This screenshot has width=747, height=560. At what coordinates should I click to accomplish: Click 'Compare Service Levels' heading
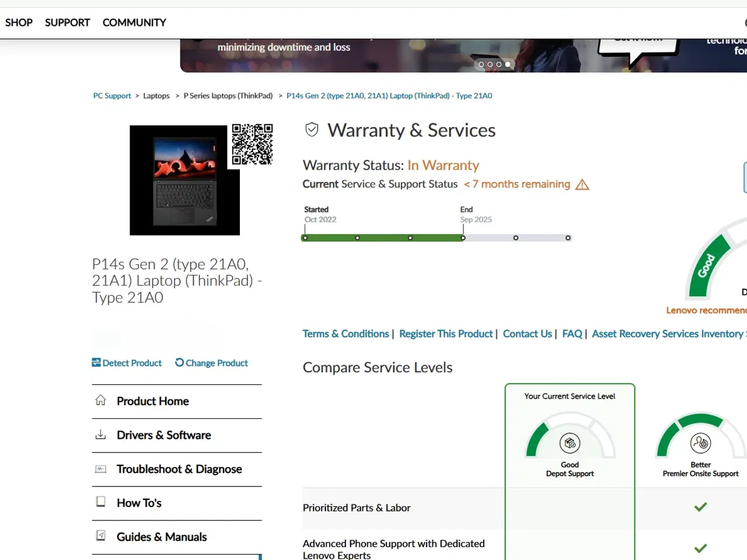pyautogui.click(x=378, y=367)
